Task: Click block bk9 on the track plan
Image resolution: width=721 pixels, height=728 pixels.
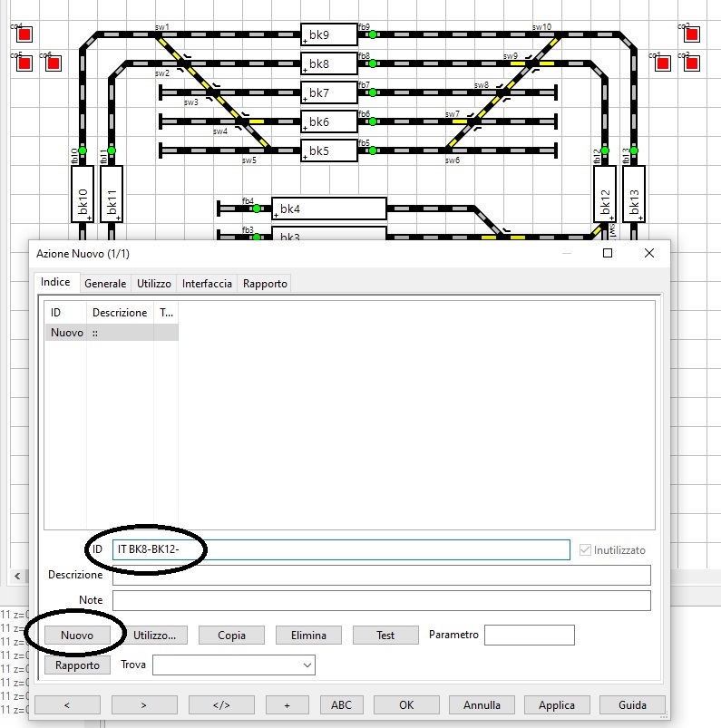Action: coord(329,35)
